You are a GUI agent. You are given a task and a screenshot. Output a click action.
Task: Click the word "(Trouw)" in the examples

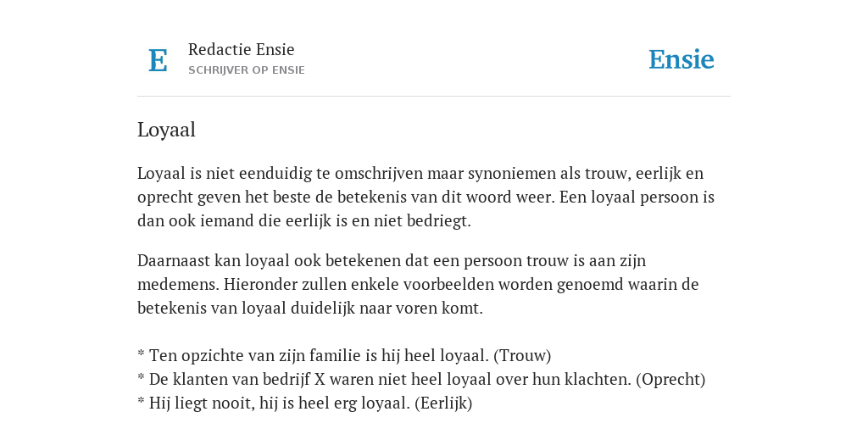(x=522, y=355)
